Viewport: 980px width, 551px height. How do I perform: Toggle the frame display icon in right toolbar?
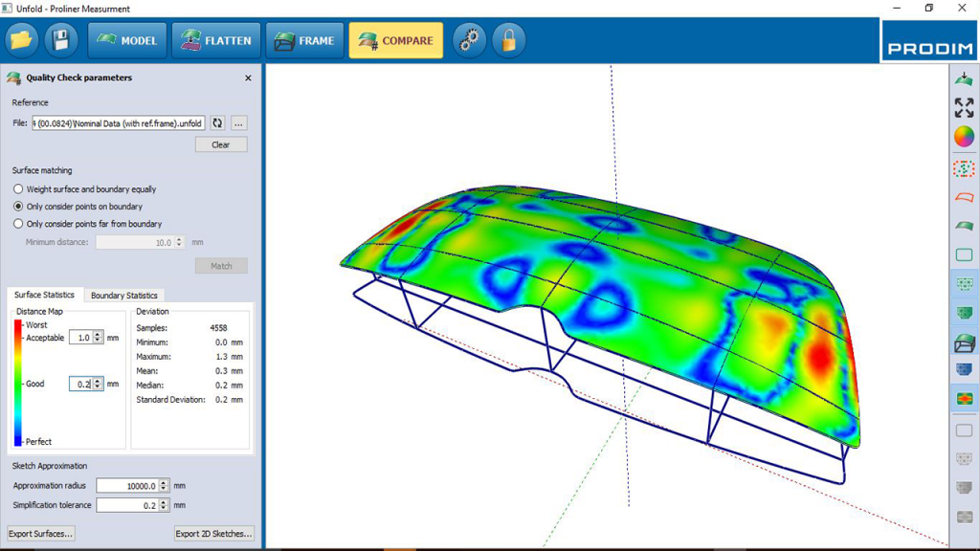[964, 342]
